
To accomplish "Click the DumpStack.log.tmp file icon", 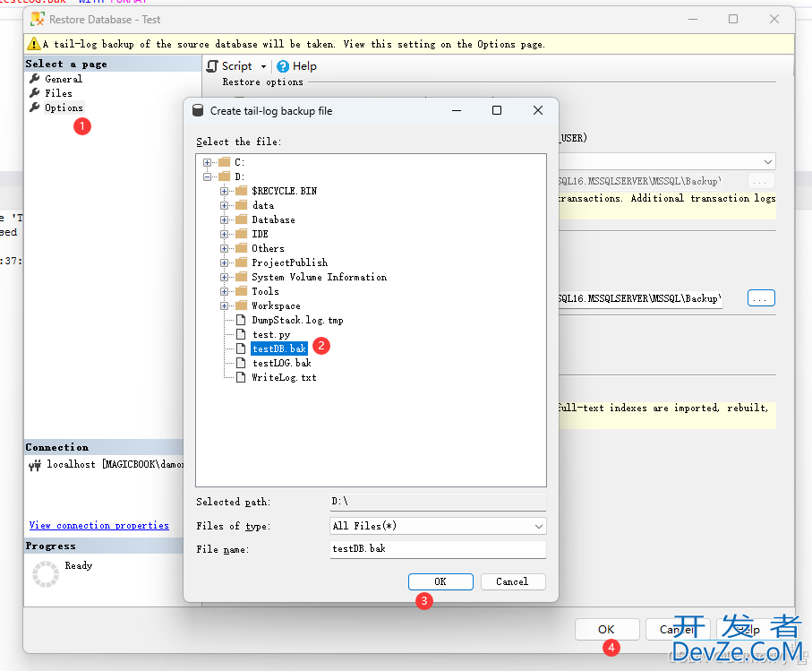I will coord(241,320).
